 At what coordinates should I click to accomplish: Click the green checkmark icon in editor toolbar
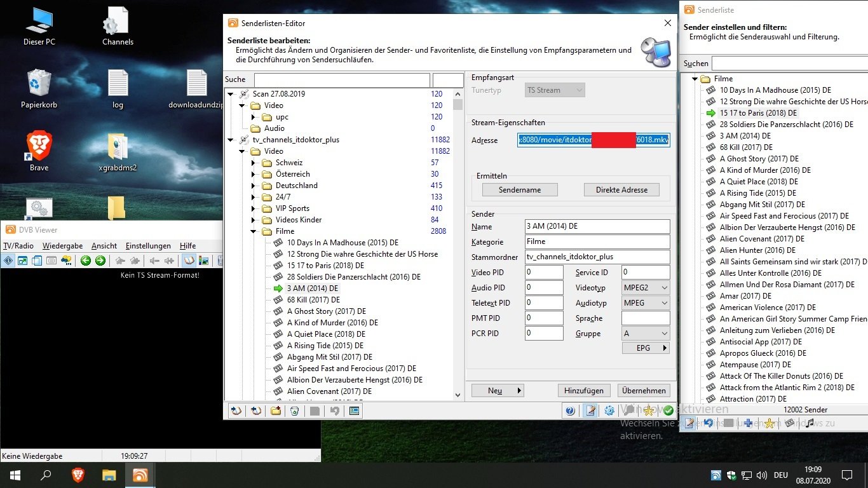668,411
